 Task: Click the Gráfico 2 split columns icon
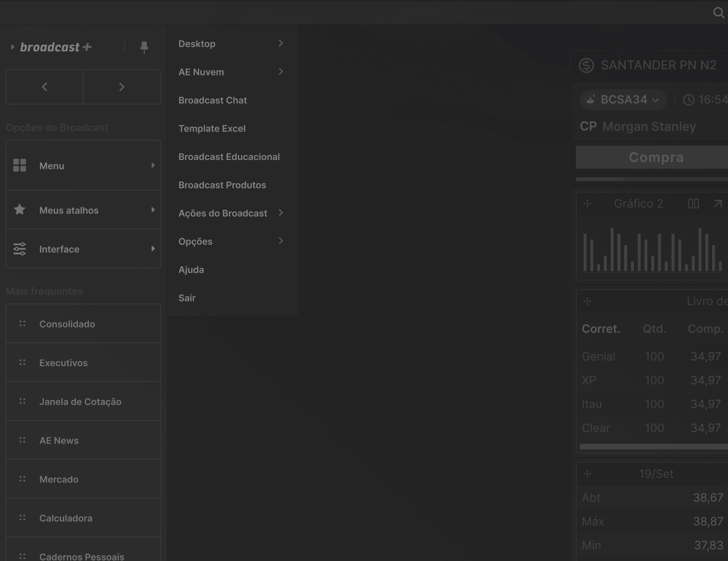[693, 204]
